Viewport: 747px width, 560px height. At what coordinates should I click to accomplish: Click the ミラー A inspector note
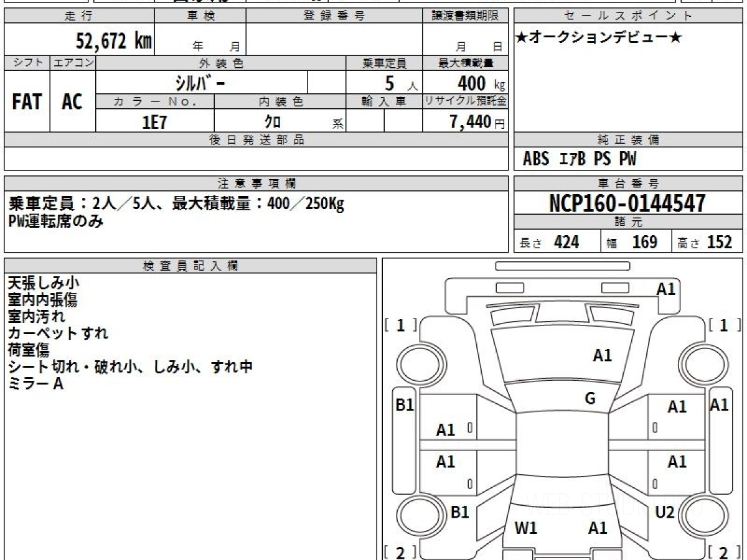[x=35, y=384]
